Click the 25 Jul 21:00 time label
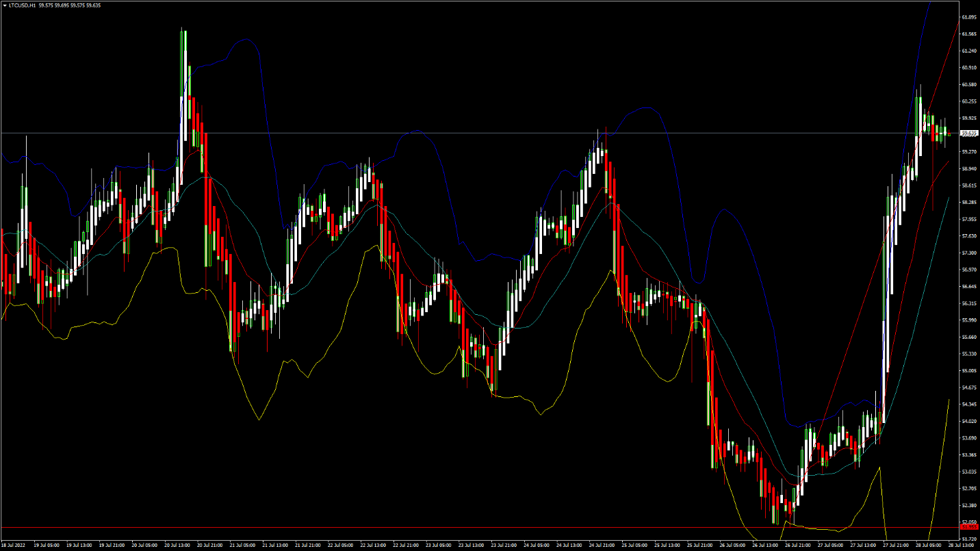The width and height of the screenshot is (980, 551). click(700, 546)
